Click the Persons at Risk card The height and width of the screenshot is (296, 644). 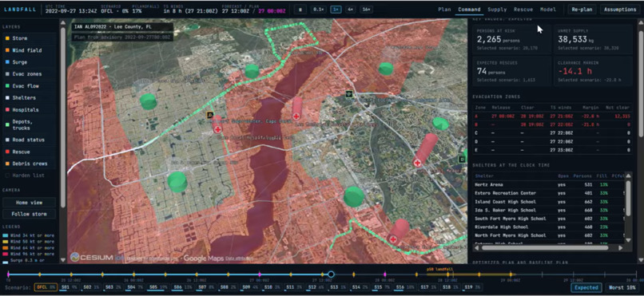coord(511,39)
